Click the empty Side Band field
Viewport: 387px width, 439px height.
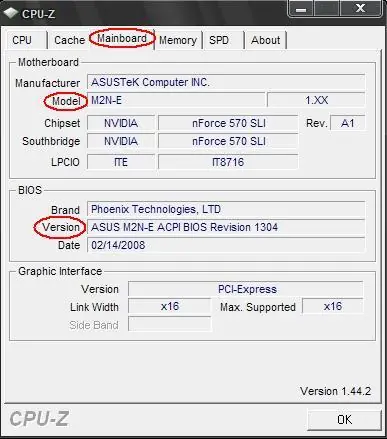170,324
